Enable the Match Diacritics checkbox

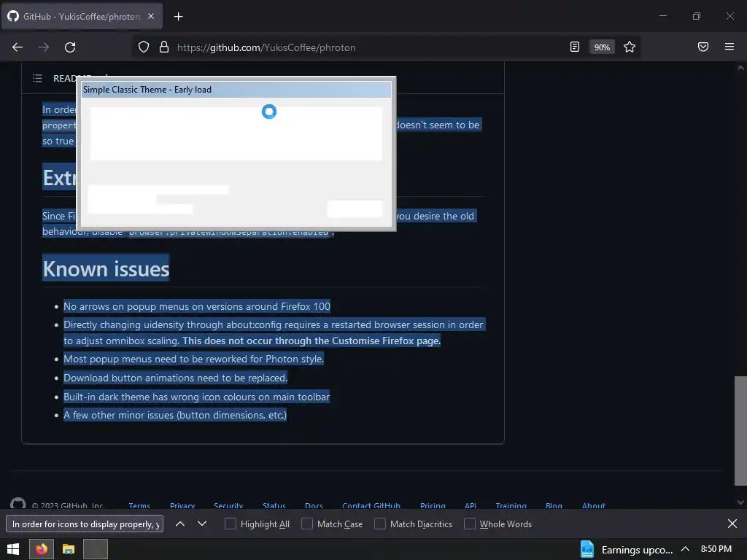379,524
